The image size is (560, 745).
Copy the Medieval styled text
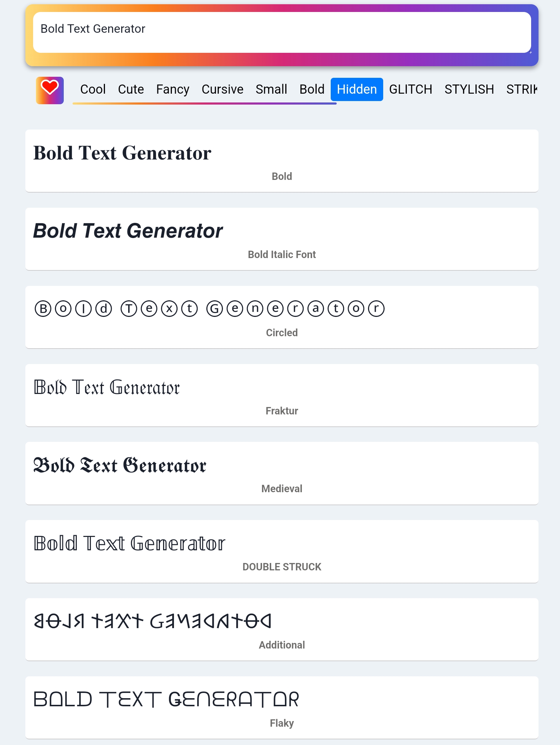coord(120,465)
